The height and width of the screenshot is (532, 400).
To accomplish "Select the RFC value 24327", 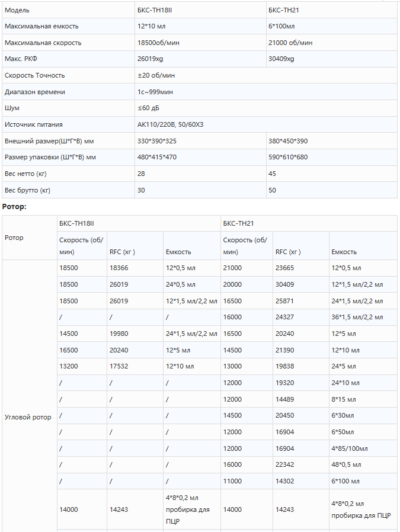I will pos(285,317).
